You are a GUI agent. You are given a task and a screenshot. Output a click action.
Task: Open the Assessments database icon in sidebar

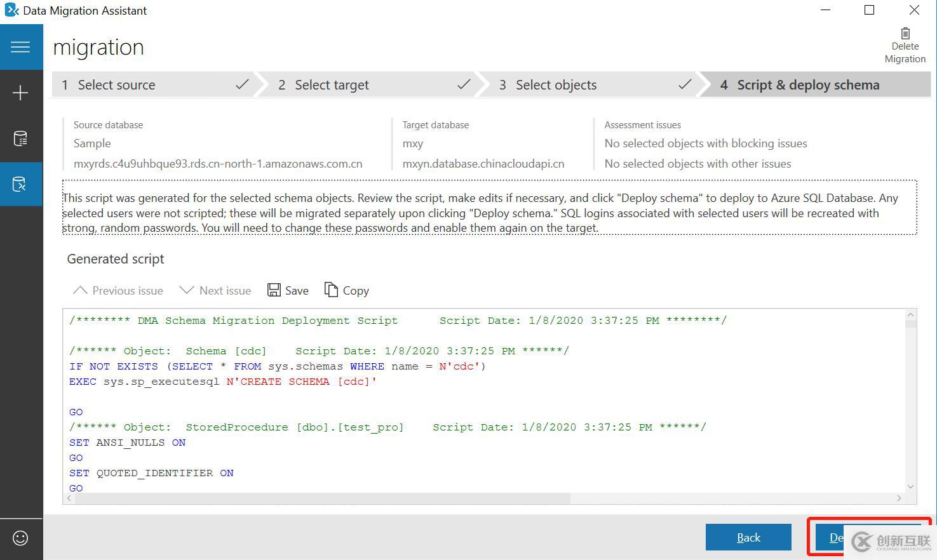20,138
